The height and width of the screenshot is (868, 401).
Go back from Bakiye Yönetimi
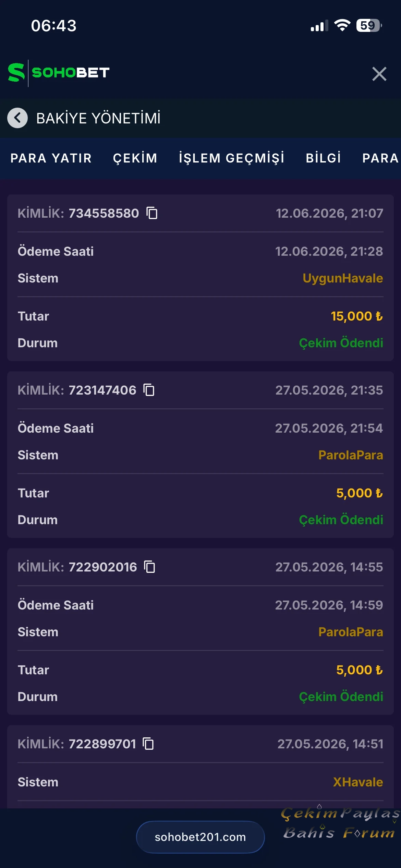click(x=17, y=118)
